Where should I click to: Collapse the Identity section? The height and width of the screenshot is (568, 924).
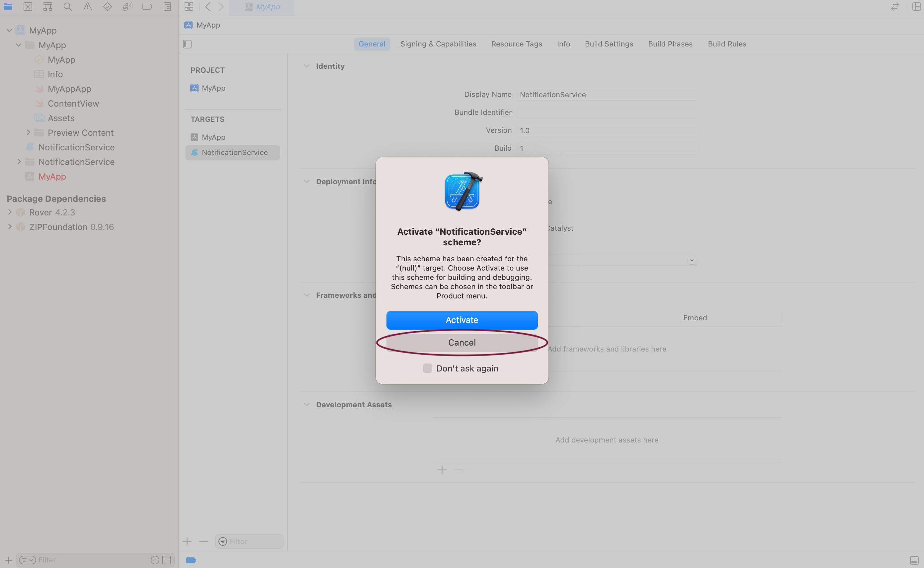tap(307, 66)
